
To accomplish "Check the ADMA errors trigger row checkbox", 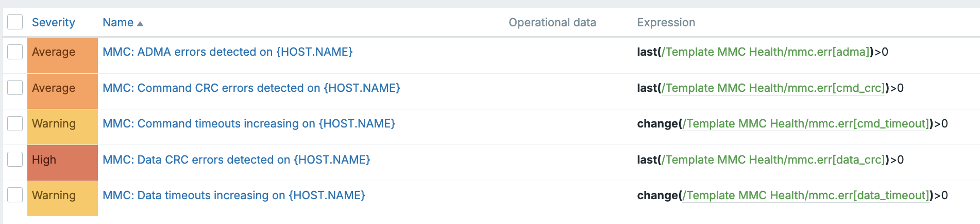I will pyautogui.click(x=15, y=52).
